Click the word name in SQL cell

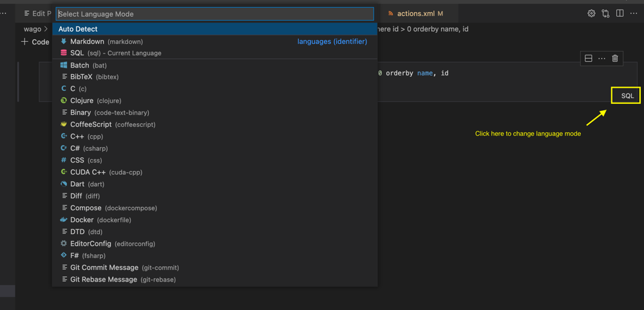(425, 73)
